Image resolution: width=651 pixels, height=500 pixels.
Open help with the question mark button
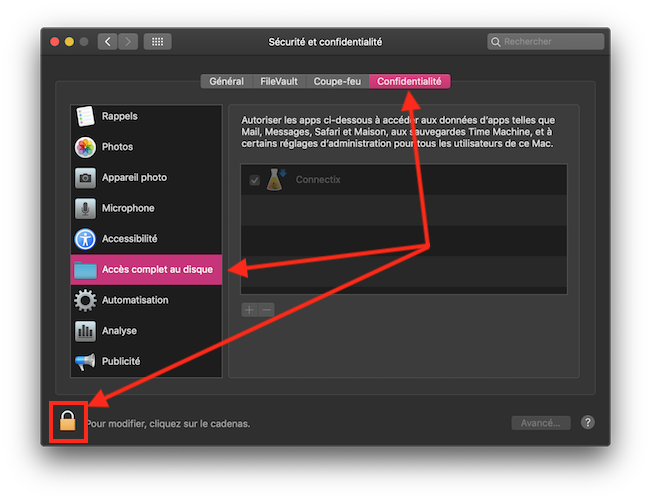point(588,423)
